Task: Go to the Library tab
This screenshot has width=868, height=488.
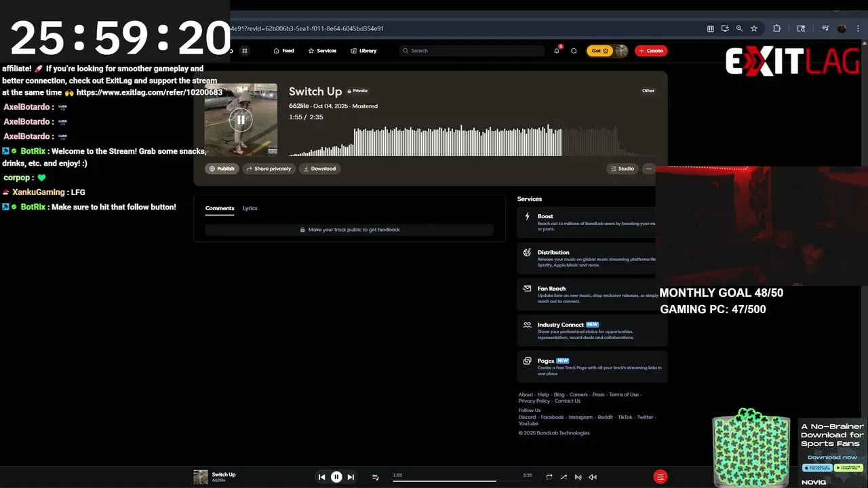Action: 363,51
